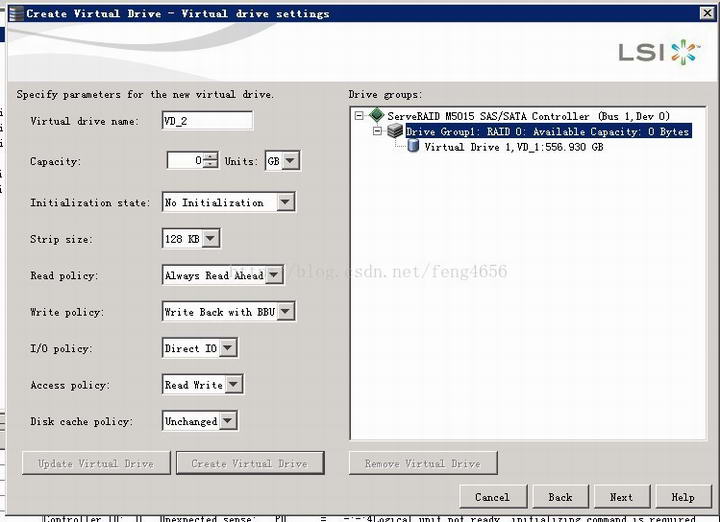This screenshot has height=522, width=720.
Task: Click the Capacity value field
Action: tap(185, 160)
